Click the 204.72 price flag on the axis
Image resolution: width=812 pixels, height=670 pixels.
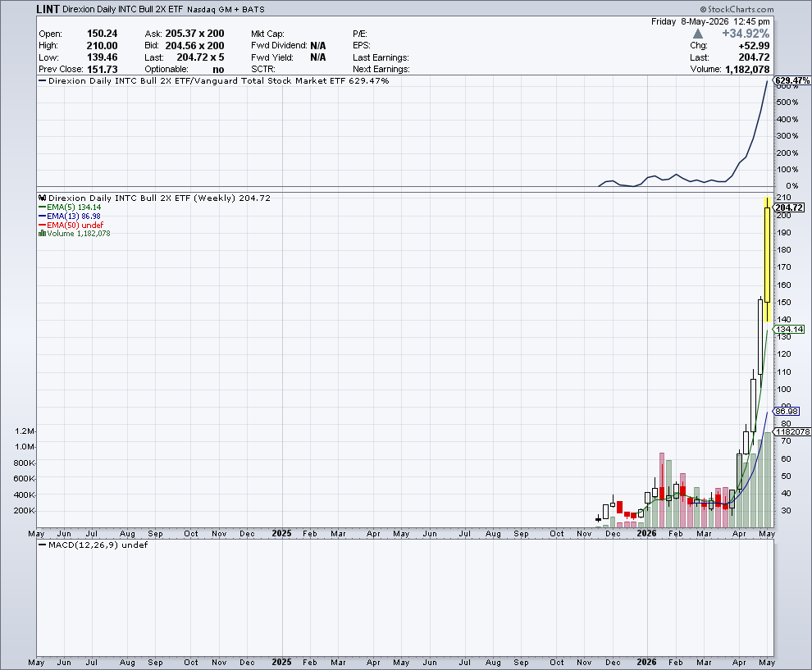(x=789, y=207)
